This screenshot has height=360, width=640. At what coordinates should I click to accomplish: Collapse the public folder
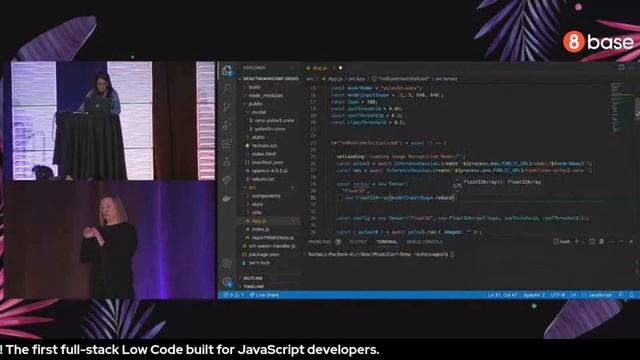point(256,104)
